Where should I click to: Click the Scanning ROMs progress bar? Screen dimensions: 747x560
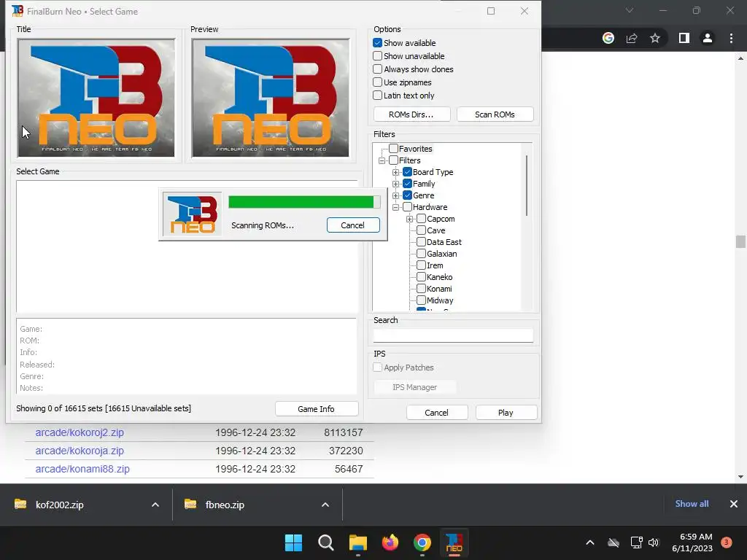304,202
